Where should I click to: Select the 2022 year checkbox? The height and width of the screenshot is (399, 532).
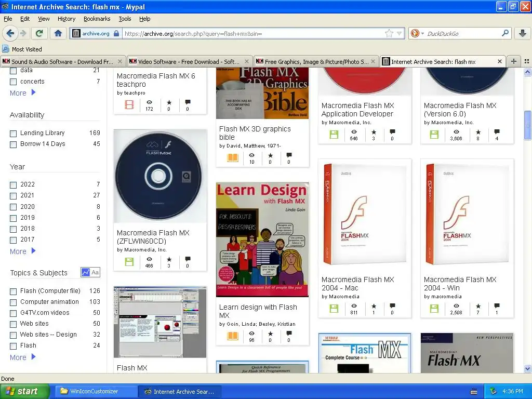[x=13, y=185]
